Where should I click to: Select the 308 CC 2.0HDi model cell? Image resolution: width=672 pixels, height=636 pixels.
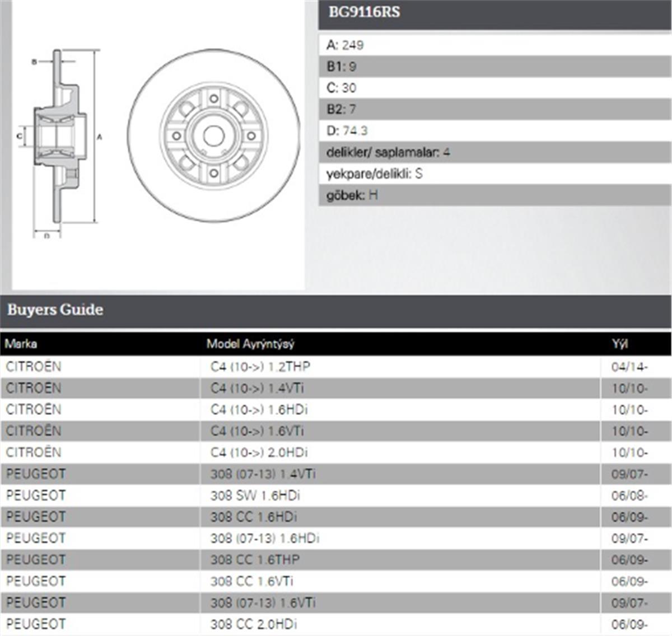[400, 624]
